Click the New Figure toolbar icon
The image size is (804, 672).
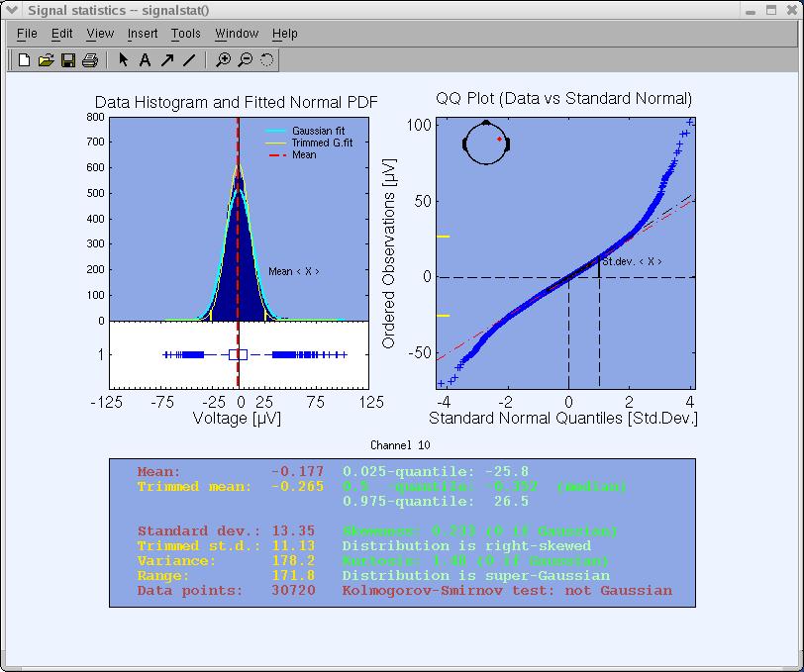25,60
